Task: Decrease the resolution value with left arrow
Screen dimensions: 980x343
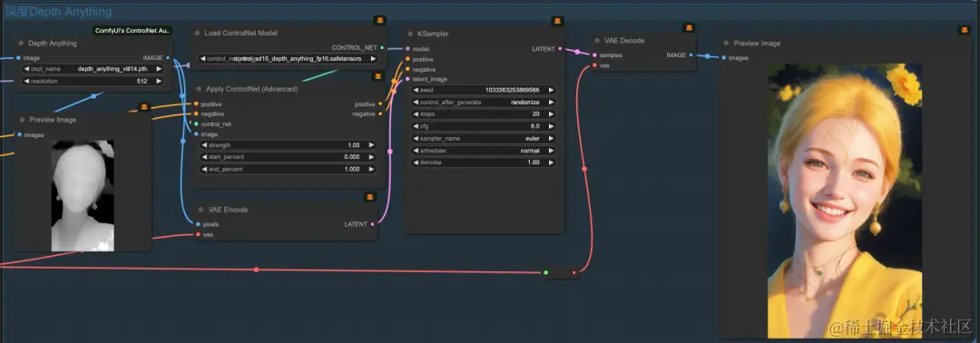Action: [x=27, y=82]
